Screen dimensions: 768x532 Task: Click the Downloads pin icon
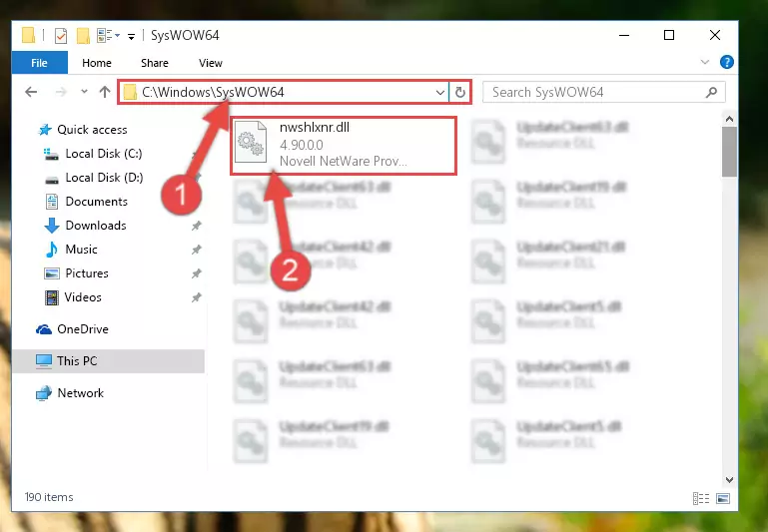pyautogui.click(x=197, y=226)
